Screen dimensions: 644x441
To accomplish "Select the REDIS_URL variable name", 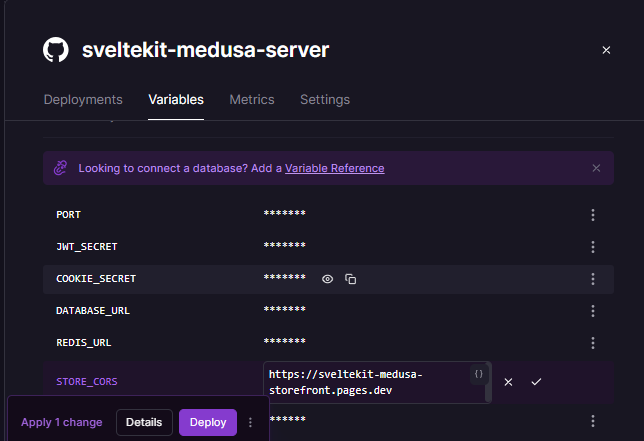I will [84, 343].
